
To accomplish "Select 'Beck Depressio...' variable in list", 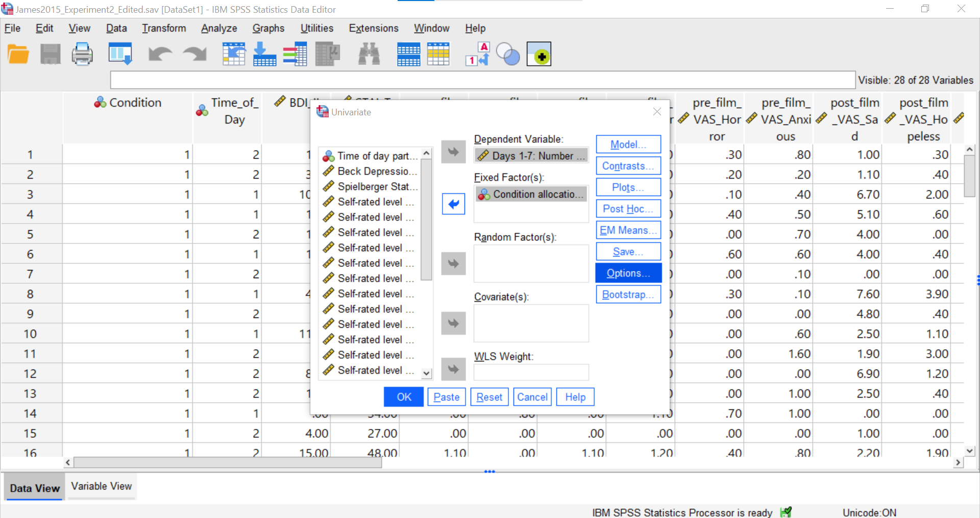I will tap(371, 171).
